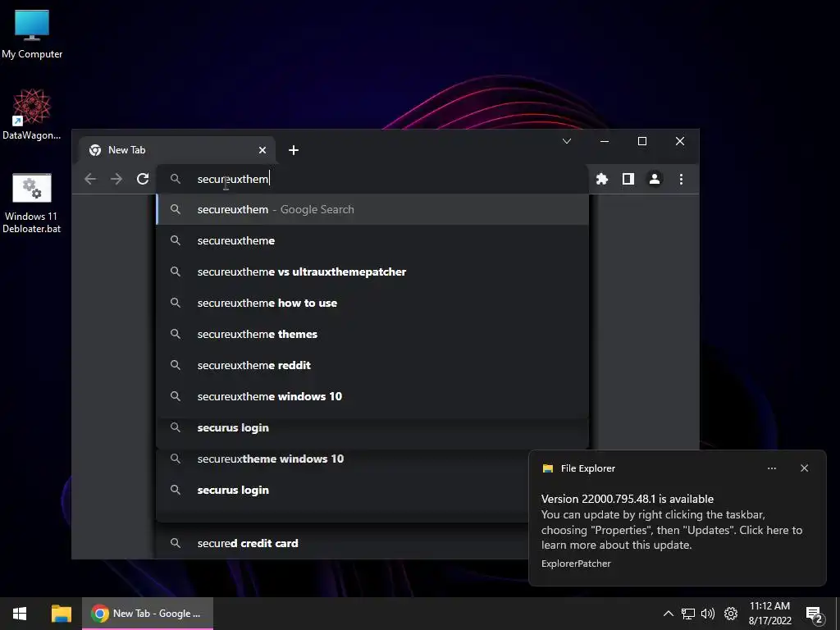The height and width of the screenshot is (630, 840).
Task: Pick 'secureuxtheme vs ultrauxthemepatcher' suggestion
Action: click(x=373, y=272)
